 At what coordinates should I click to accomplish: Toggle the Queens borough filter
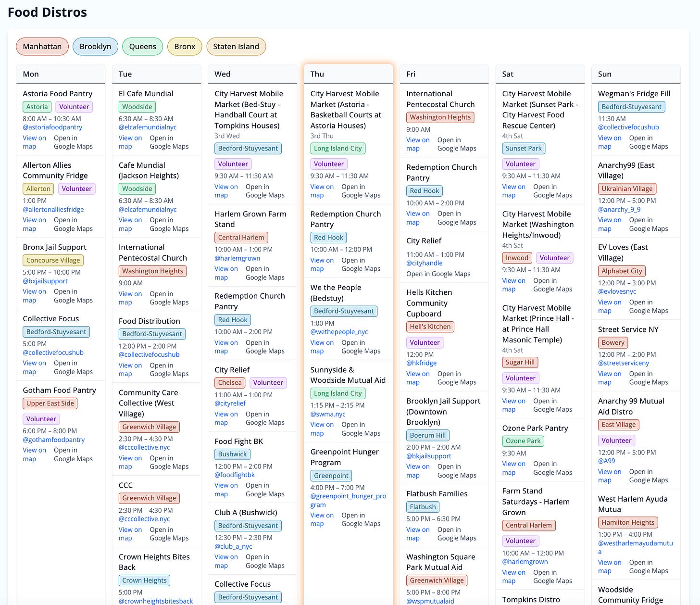(142, 47)
